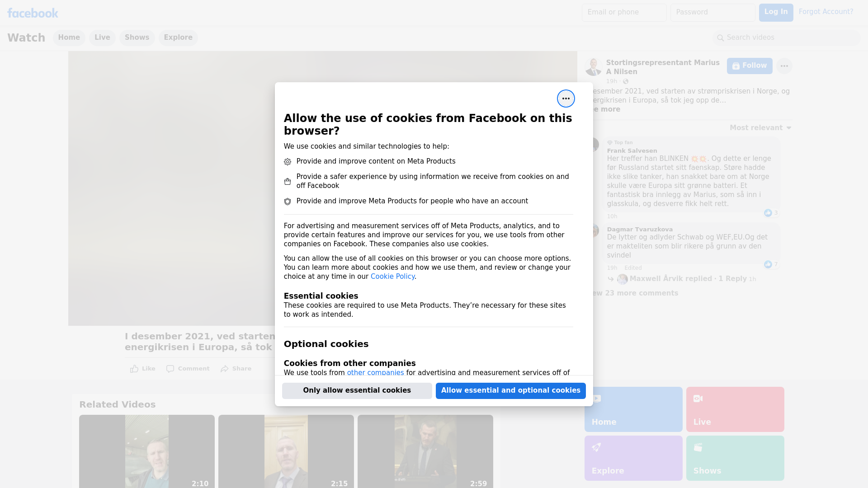Select the Home tab in Watch
The image size is (868, 488).
69,38
